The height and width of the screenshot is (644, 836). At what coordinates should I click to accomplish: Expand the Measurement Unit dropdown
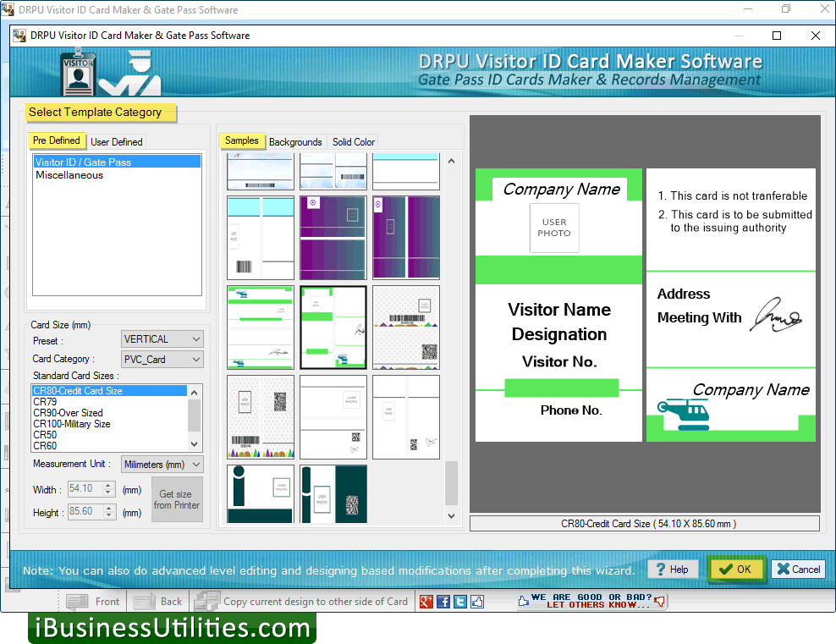(x=162, y=465)
